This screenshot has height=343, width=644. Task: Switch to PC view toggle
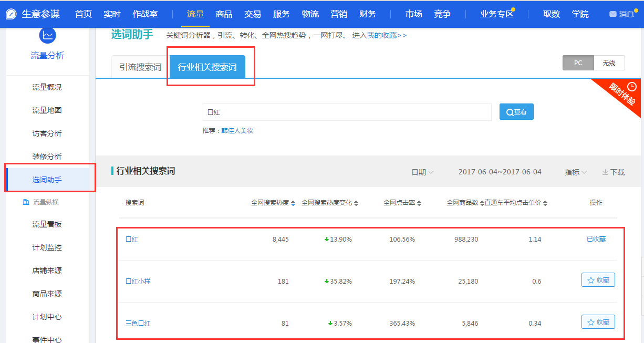point(578,63)
